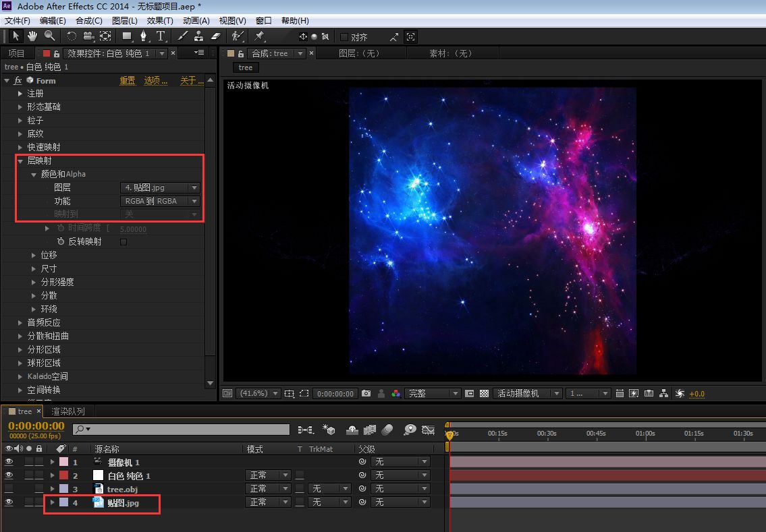Hide the 贴图.jpg layer with eye toggle
Screen dimensions: 766x532
point(9,502)
